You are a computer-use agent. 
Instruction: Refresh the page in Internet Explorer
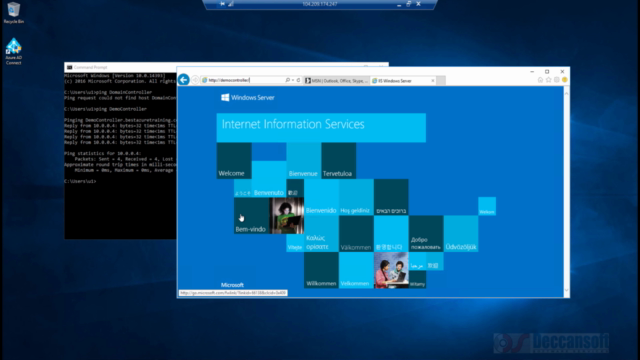(x=298, y=80)
